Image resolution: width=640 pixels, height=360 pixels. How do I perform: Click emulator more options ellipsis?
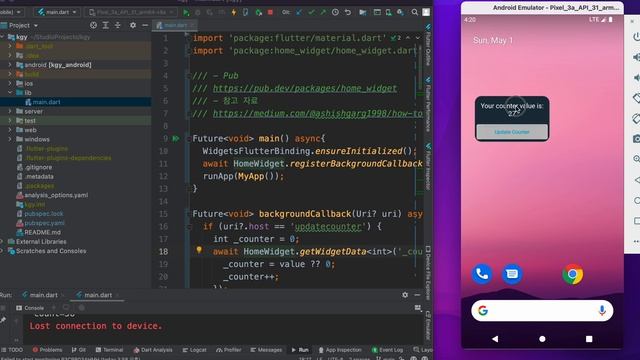(636, 242)
